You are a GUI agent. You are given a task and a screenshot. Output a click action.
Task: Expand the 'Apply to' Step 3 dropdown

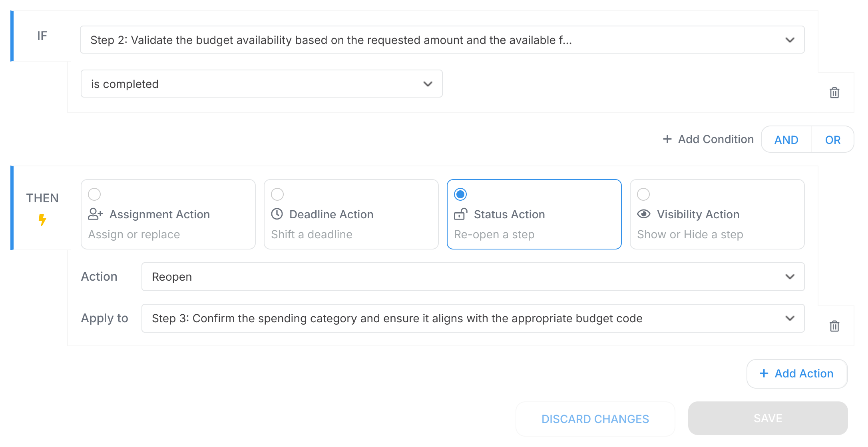[x=473, y=318]
